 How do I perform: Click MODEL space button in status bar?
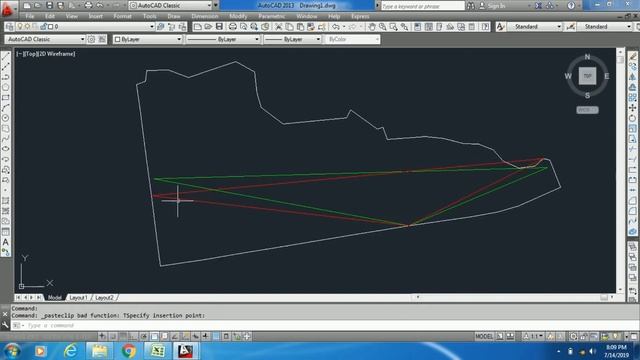484,336
